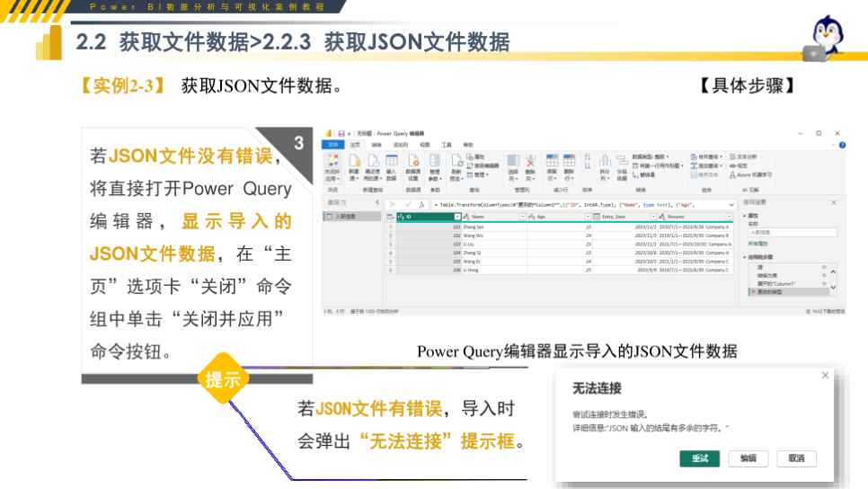
Task: Click the Keep Rows (保留行) icon
Action: [x=552, y=162]
